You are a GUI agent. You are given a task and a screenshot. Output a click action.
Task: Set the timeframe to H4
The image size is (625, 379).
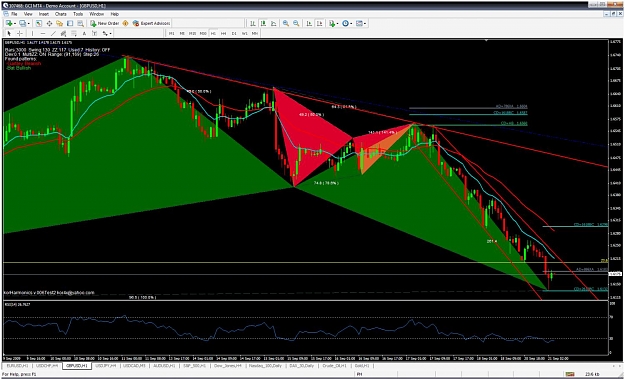tap(224, 33)
